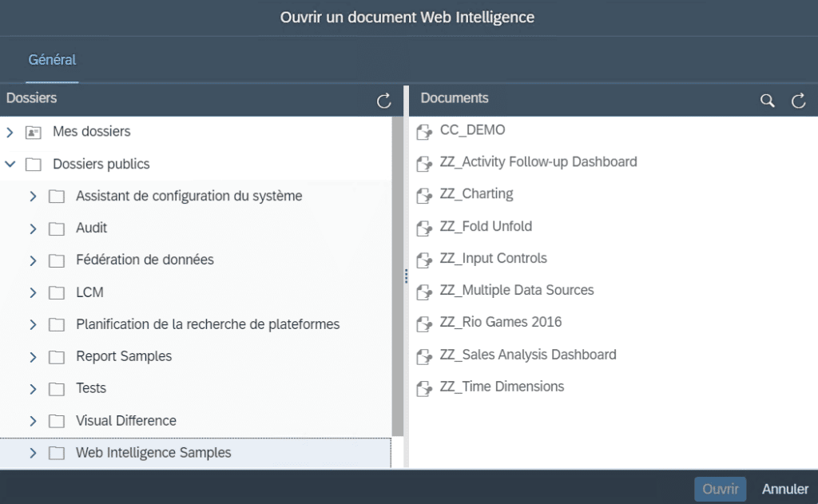Select the Dossiers publics tree label
818x504 pixels.
point(101,164)
